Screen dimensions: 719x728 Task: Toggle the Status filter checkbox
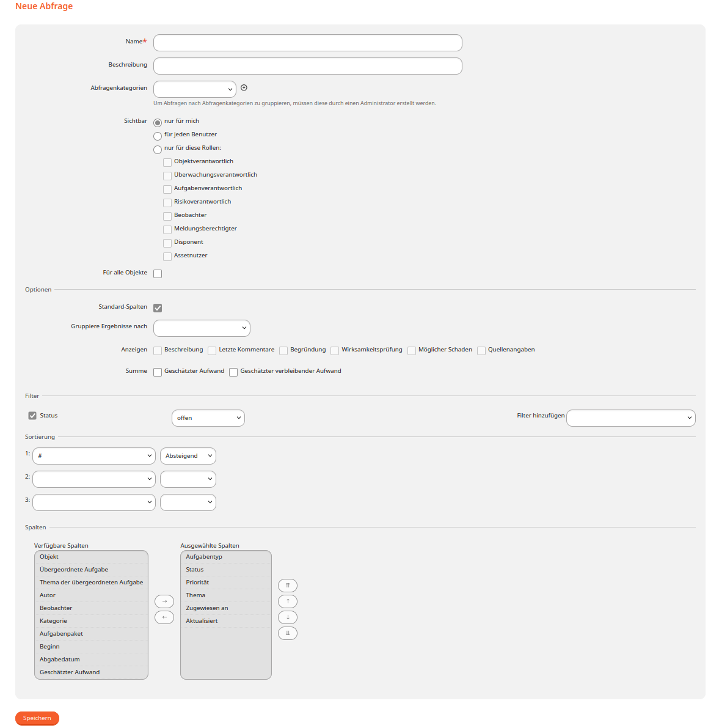click(x=32, y=416)
